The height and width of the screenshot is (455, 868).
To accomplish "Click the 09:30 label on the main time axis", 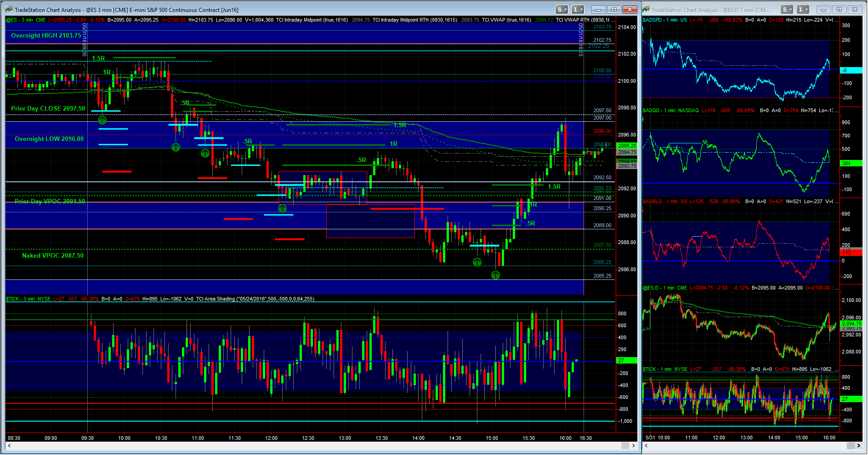I will pos(87,438).
